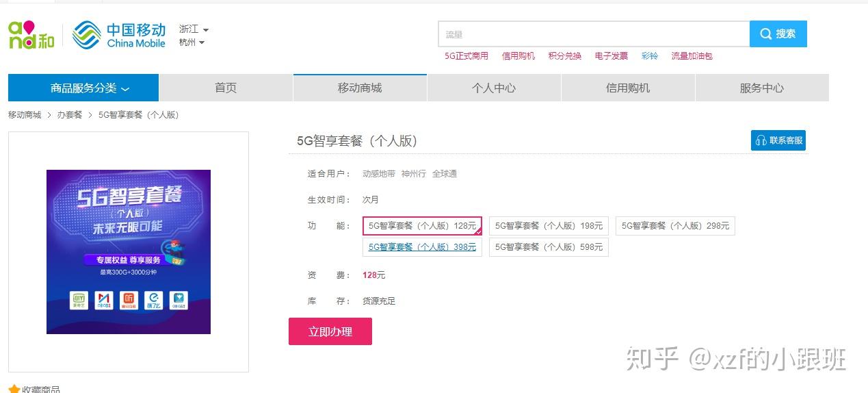The image size is (868, 393).
Task: Click the 次月 effective time text
Action: tap(371, 200)
